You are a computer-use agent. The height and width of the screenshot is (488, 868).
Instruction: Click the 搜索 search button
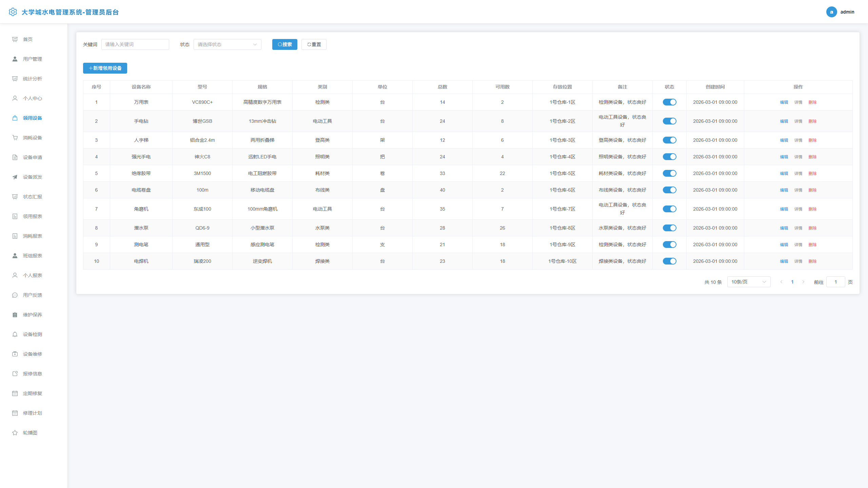tap(285, 44)
